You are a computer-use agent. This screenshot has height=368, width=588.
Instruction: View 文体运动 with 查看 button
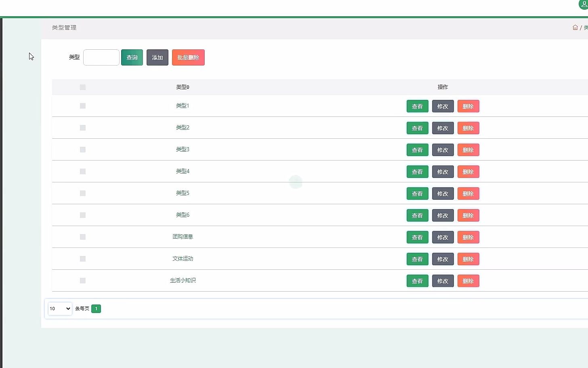(417, 259)
